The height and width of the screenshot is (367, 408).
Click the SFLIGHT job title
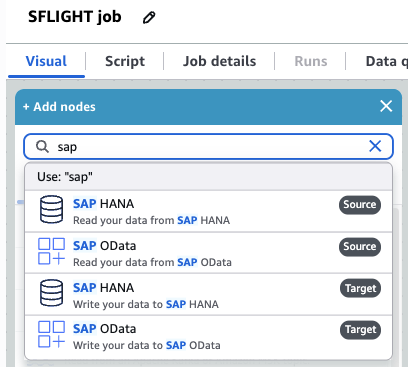[75, 17]
